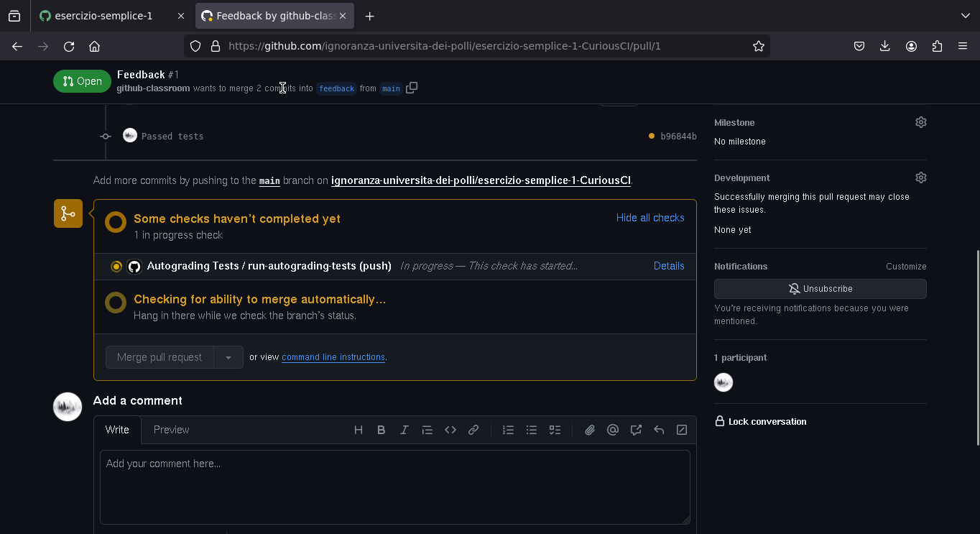
Task: Mention a user with @ icon
Action: [613, 430]
